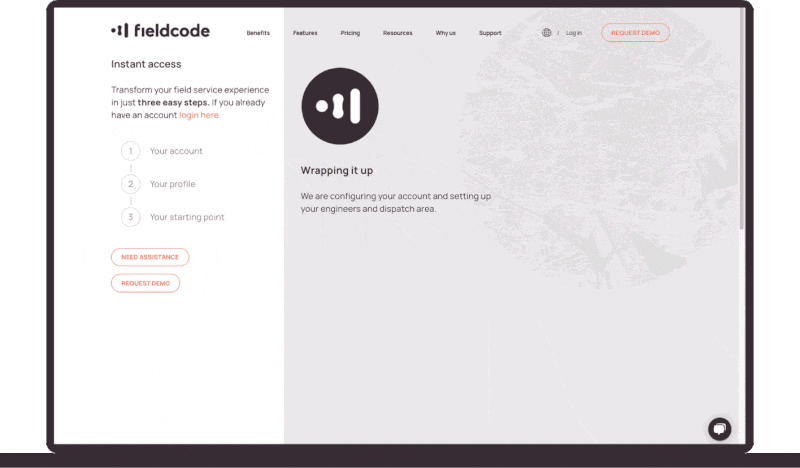Click the fieldcode logo in header
800x468 pixels.
(160, 31)
